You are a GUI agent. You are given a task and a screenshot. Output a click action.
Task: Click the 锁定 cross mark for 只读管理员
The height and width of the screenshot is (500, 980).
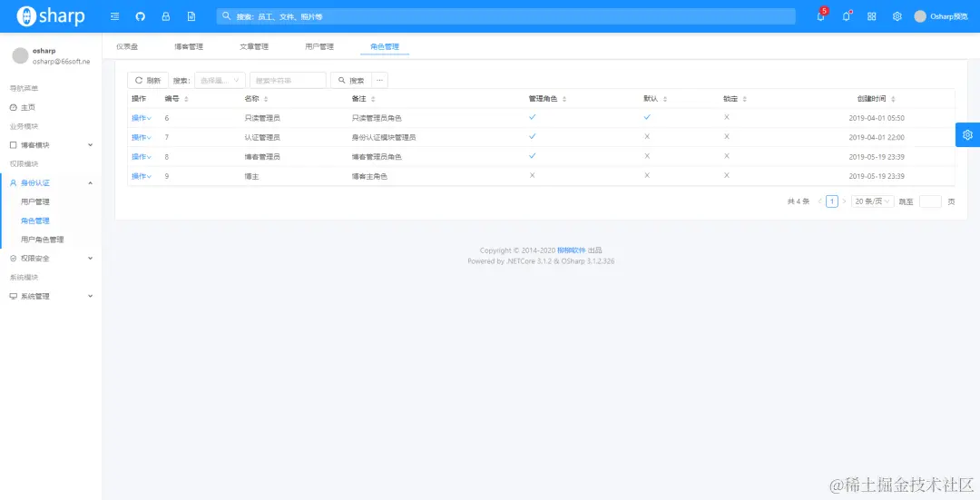[727, 117]
